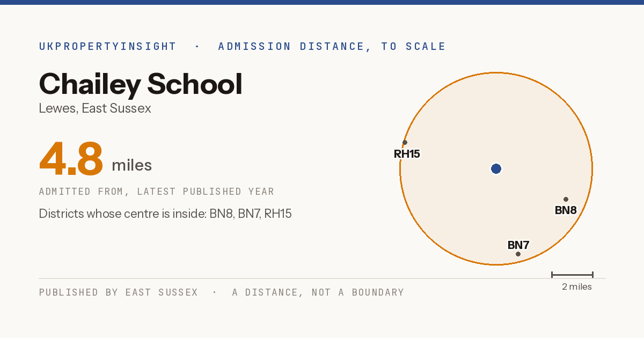Screen dimensions: 644x338
Task: Select the BN8 map label
Action: pyautogui.click(x=566, y=210)
